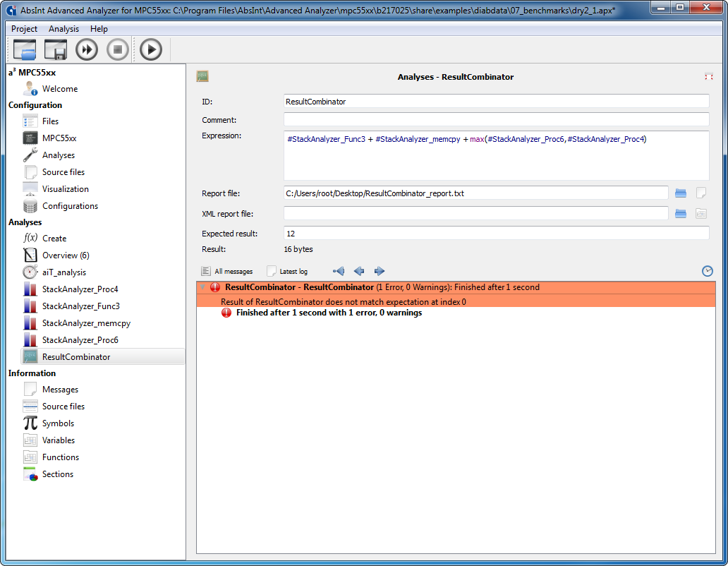This screenshot has width=728, height=566.
Task: Open the Functions view
Action: pos(61,457)
